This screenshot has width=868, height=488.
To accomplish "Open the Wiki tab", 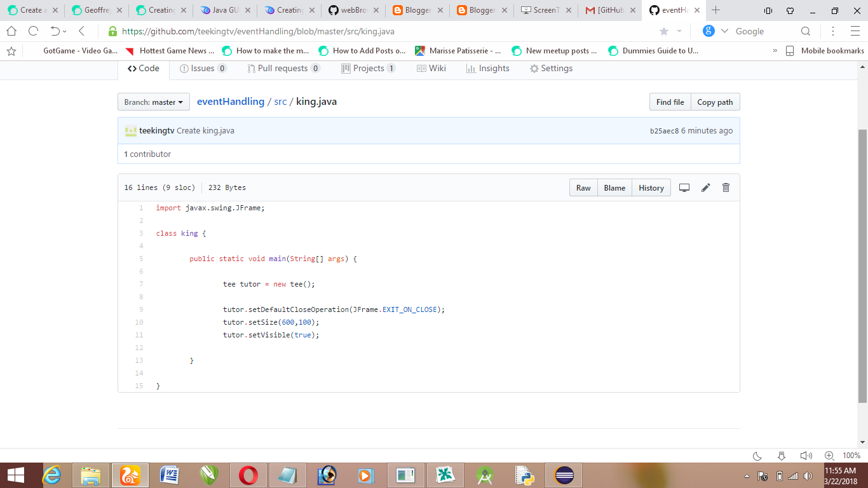I will (x=431, y=68).
